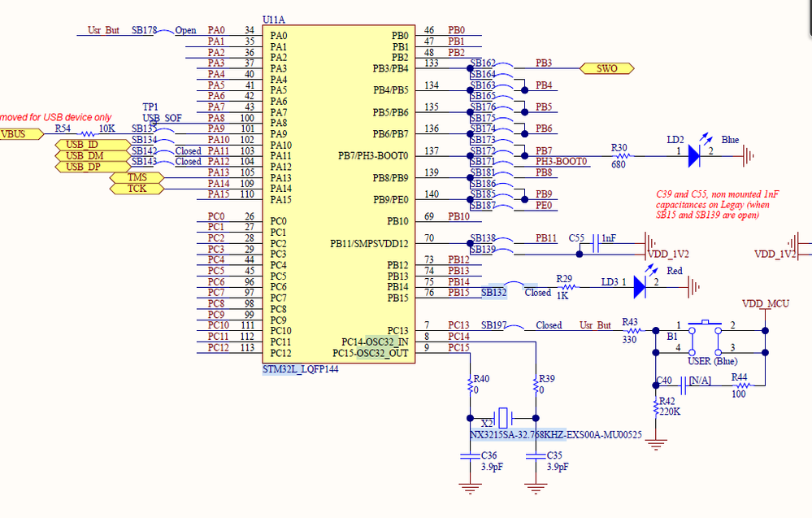The height and width of the screenshot is (518, 812).
Task: Click the USB_DM port connector
Action: [x=93, y=155]
